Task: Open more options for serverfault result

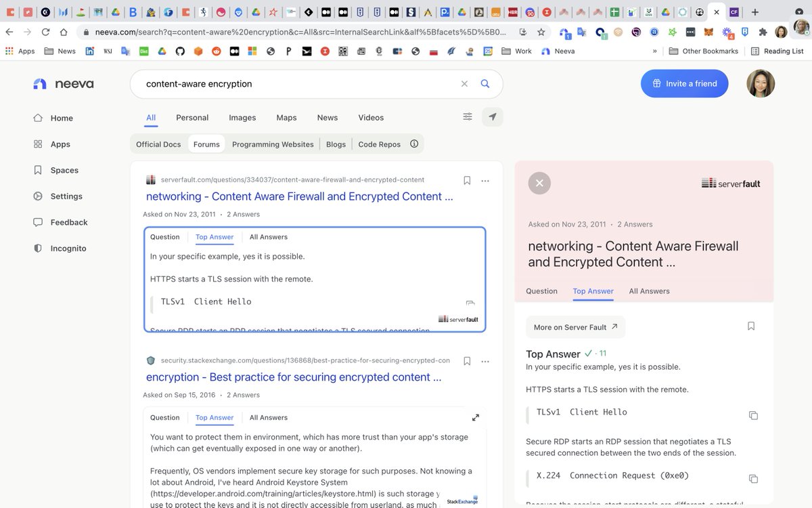Action: click(485, 181)
